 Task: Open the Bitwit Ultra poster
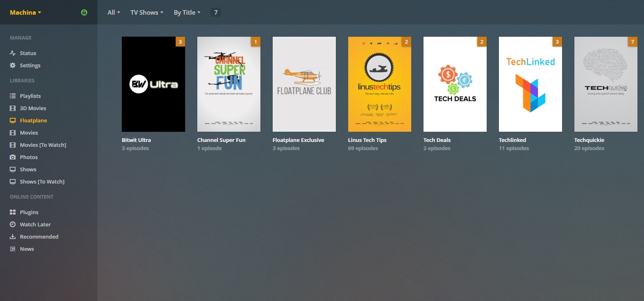tap(153, 84)
